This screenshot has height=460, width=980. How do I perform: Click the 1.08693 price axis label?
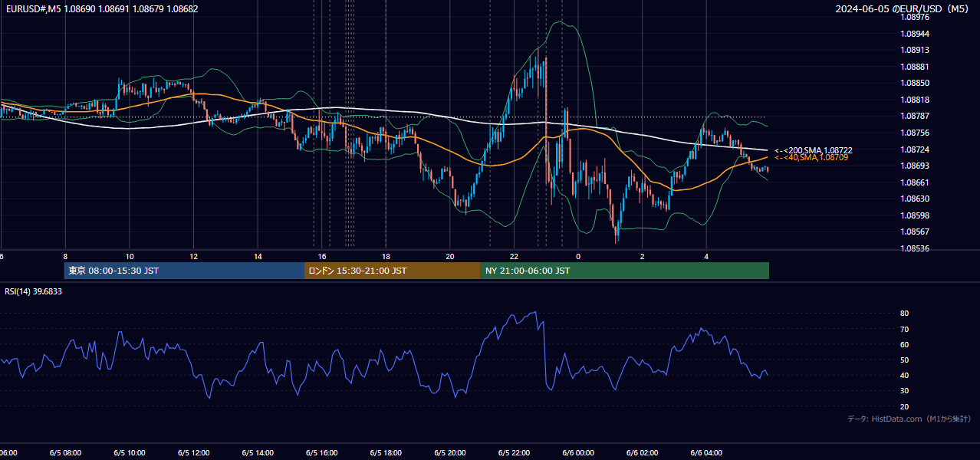915,166
